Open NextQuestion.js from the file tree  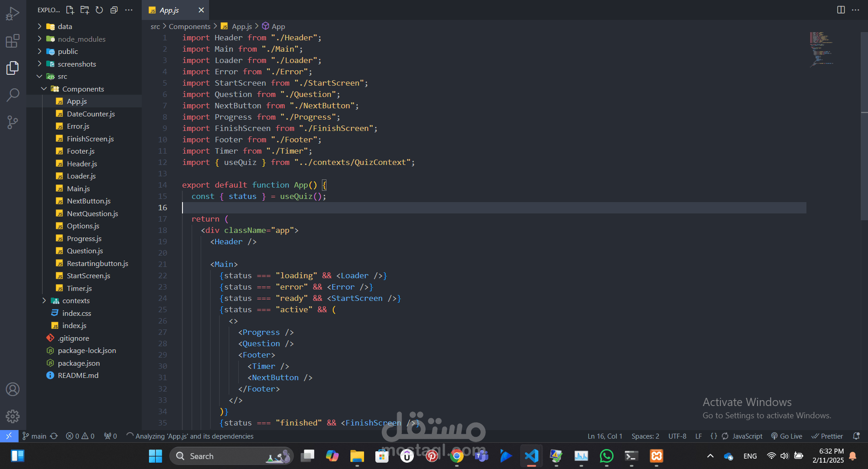(x=92, y=213)
